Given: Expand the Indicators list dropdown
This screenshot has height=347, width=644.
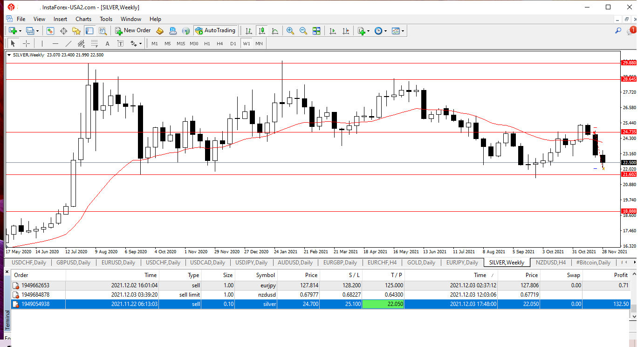Looking at the screenshot, I should point(368,31).
